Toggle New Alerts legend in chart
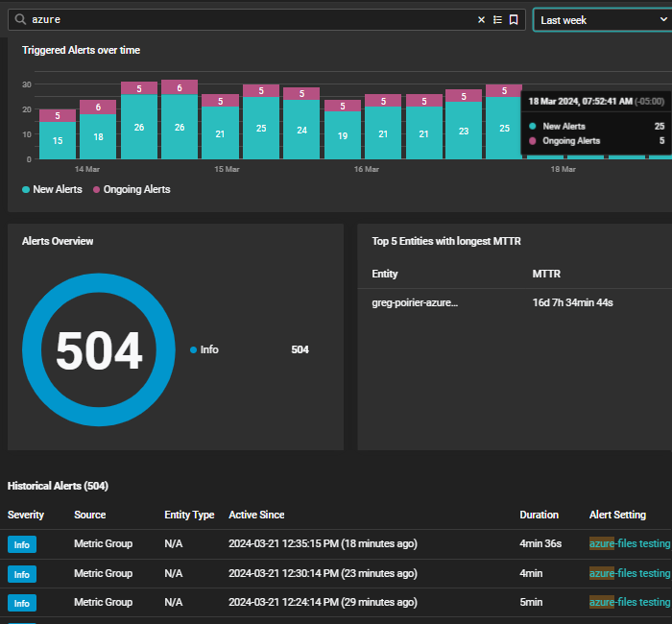672x624 pixels. pos(52,189)
